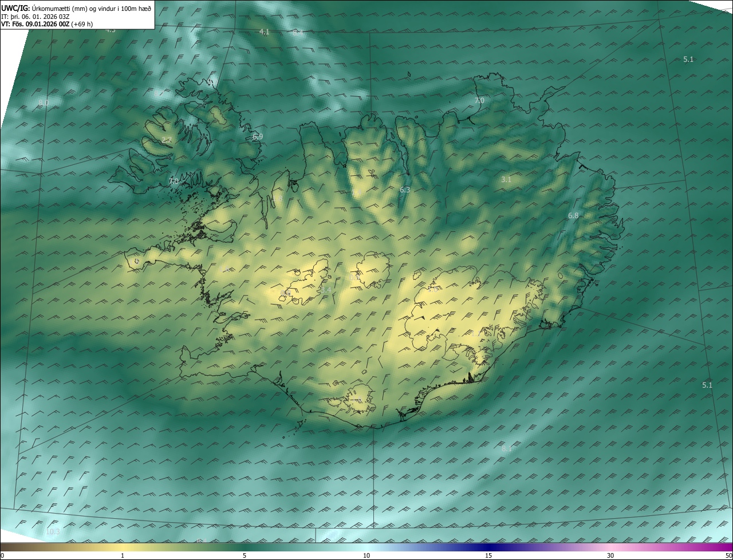Screen dimensions: 733x560
Task: Click the 15 tick on the color scale
Action: tap(488, 556)
